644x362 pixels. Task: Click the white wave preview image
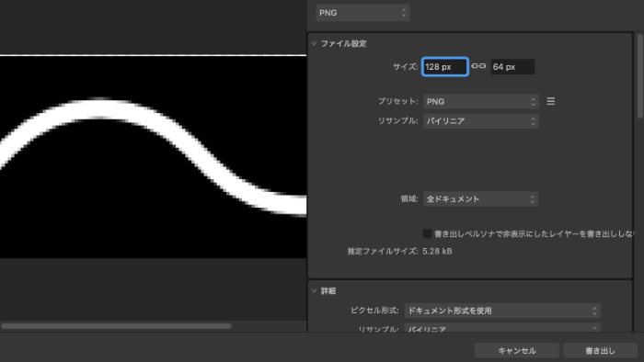pos(153,156)
